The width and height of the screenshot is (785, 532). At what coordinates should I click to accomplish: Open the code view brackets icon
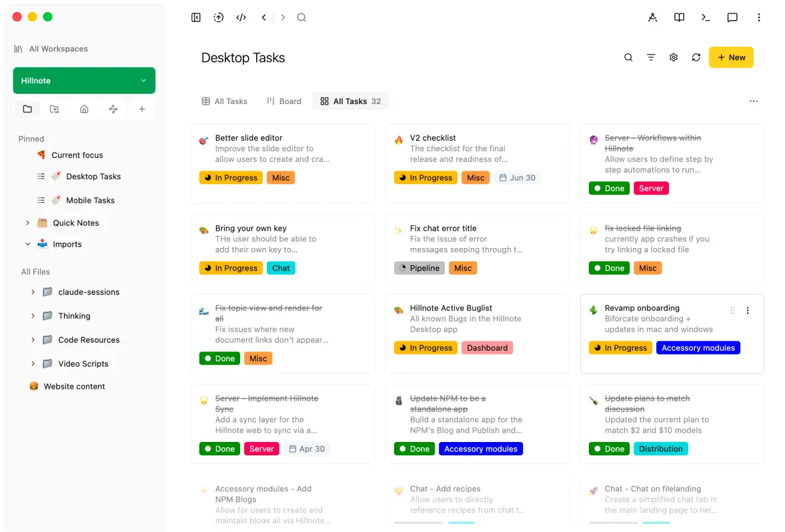(241, 17)
